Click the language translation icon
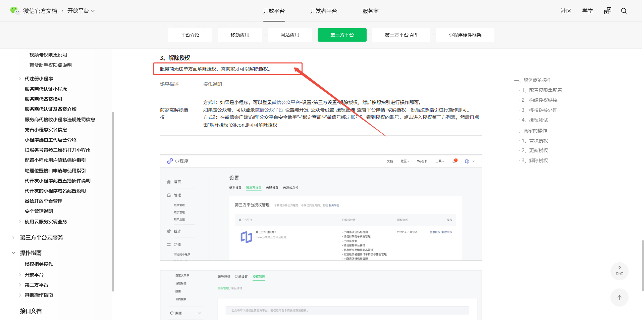Screen dimensions: 644x320 [608, 11]
